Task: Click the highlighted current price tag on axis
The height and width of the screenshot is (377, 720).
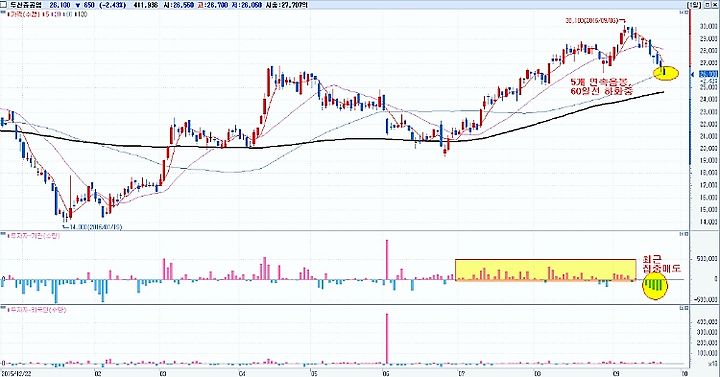Action: (709, 74)
